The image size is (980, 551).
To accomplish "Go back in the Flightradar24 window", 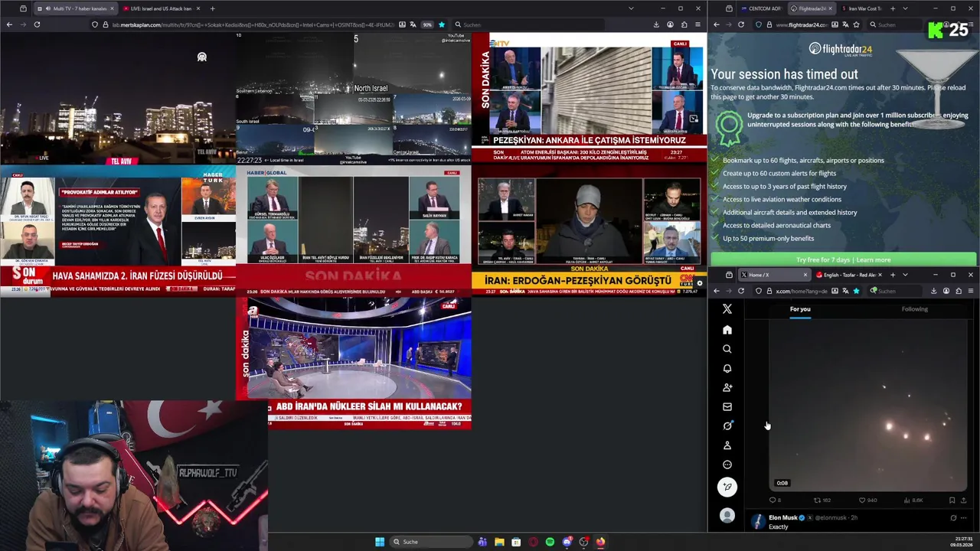I will (717, 24).
